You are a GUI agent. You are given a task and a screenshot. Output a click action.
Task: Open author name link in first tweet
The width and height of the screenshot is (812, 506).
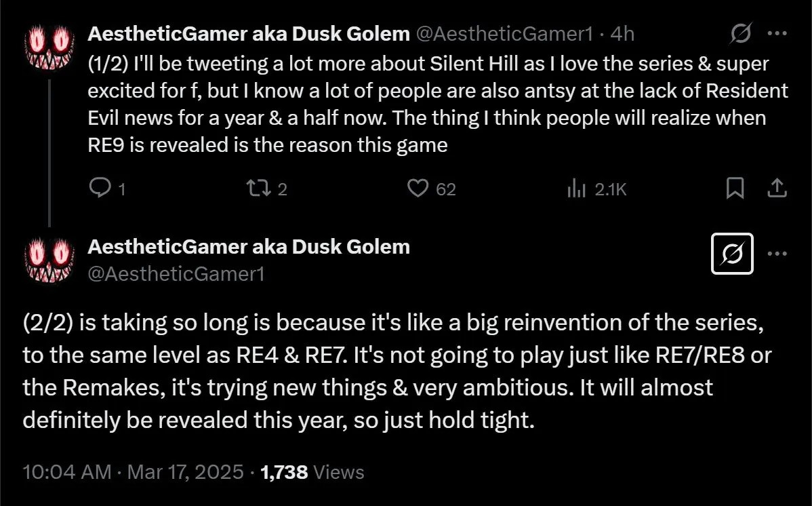coord(248,33)
